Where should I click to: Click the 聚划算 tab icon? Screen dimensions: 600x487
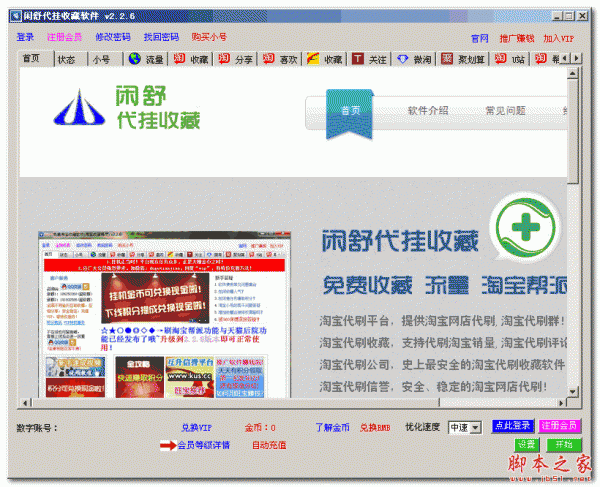[447, 59]
